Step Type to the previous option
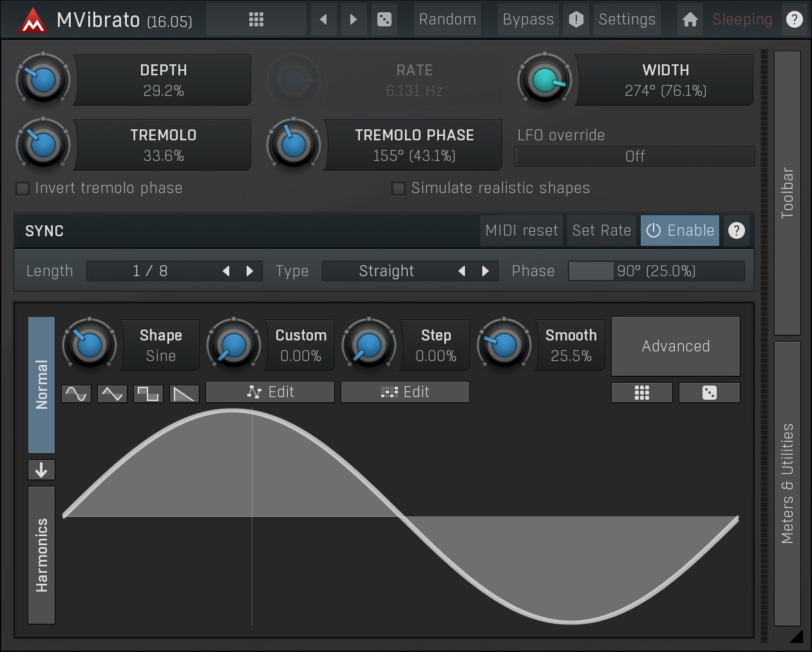This screenshot has height=652, width=812. 462,271
